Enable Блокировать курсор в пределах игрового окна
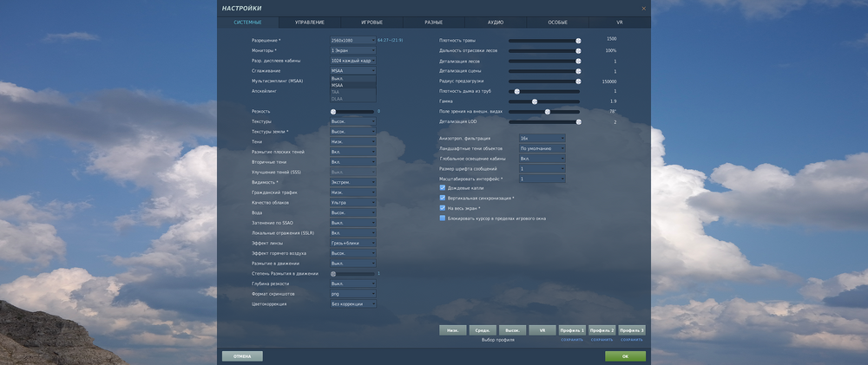The height and width of the screenshot is (365, 868). click(x=443, y=218)
